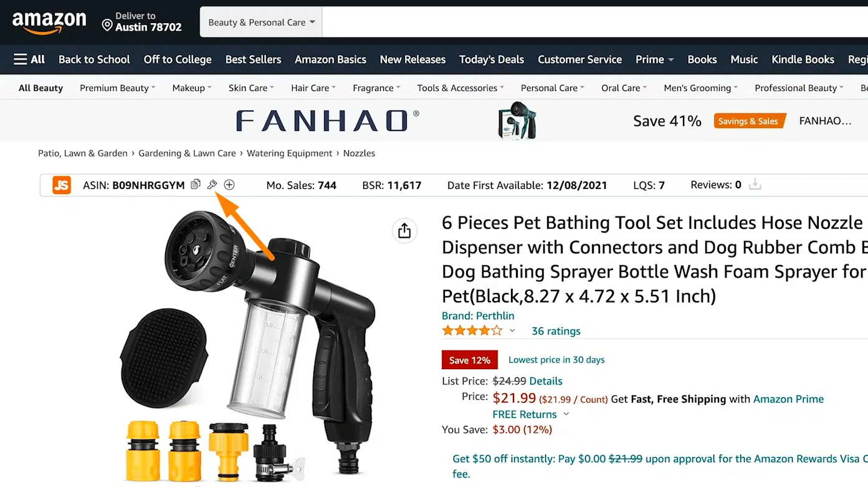Open the hamburger All menu

coord(29,59)
